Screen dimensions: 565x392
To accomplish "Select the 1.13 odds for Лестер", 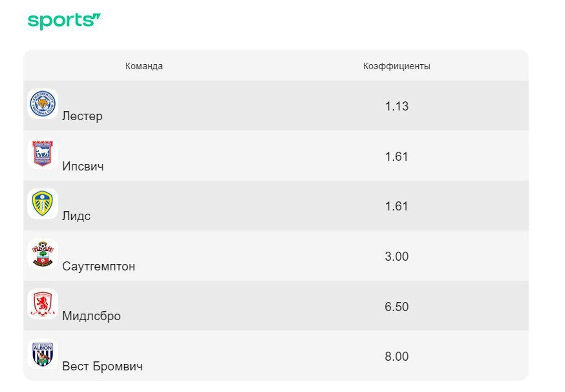I will (397, 106).
